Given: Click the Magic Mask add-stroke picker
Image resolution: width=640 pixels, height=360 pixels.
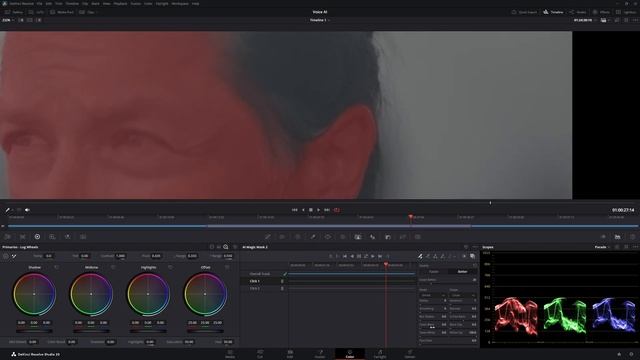Looking at the screenshot, I should pyautogui.click(x=420, y=256).
